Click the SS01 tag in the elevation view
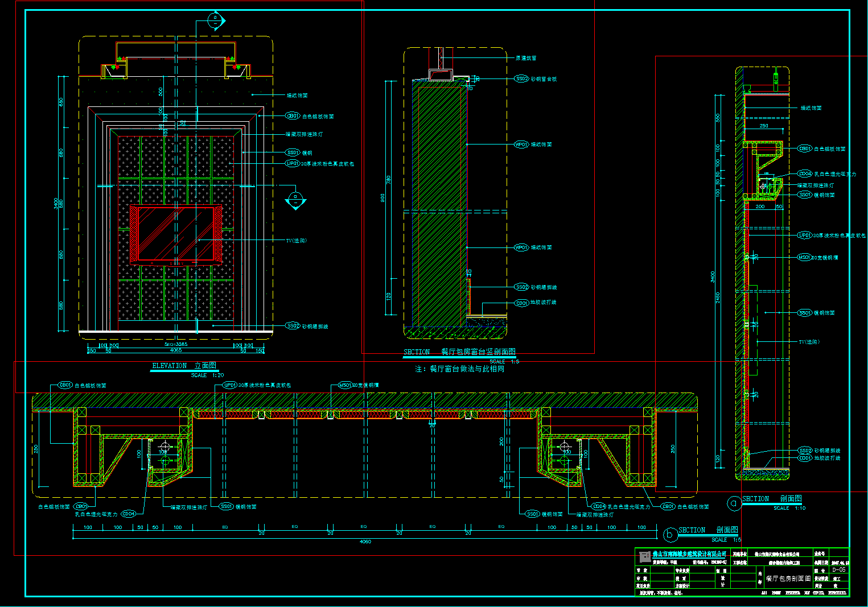This screenshot has height=607, width=868. [293, 152]
